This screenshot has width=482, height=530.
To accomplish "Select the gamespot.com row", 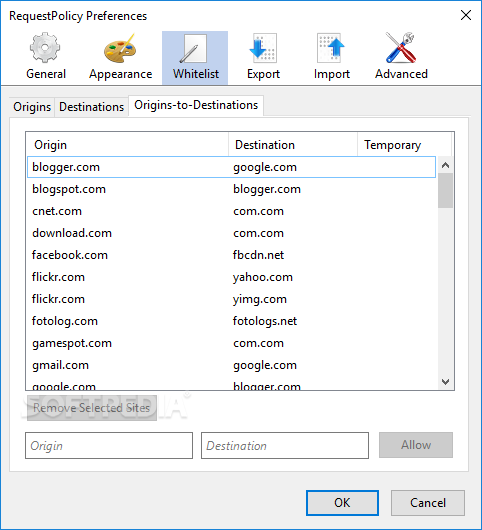I will tap(232, 343).
